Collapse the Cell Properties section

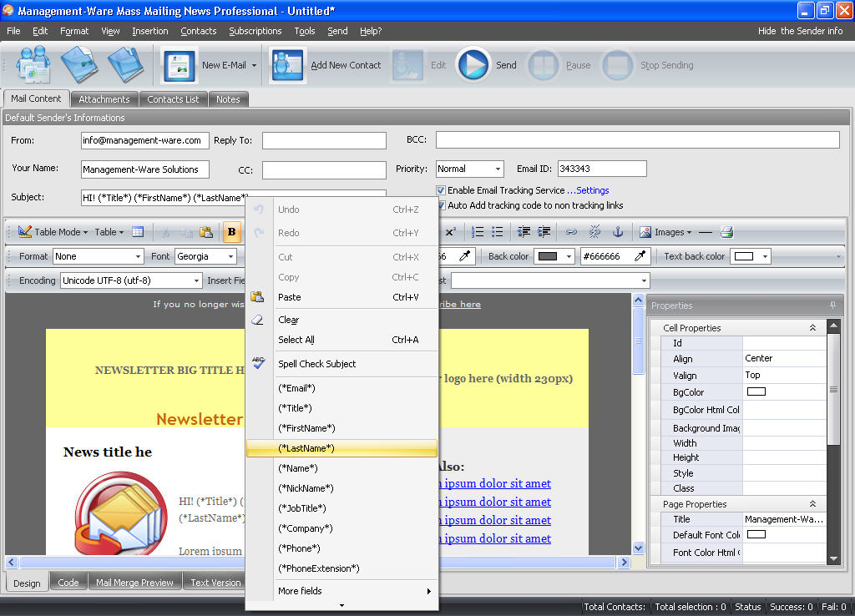tap(812, 328)
